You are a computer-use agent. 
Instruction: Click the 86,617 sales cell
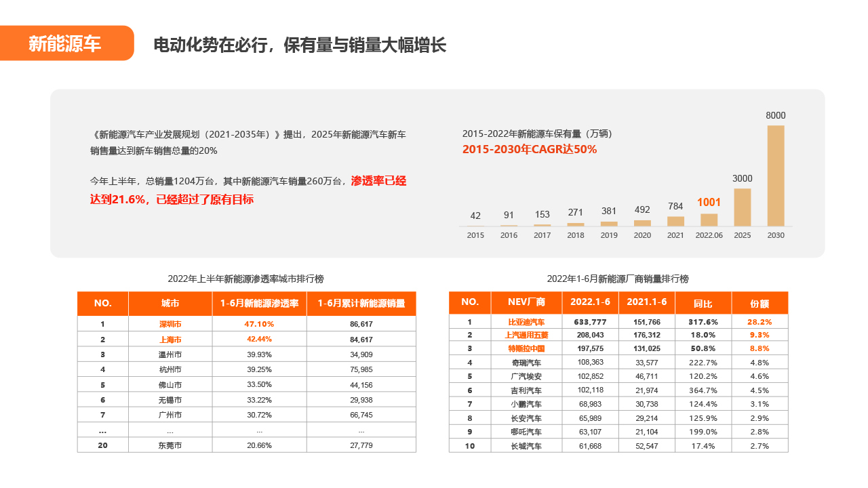coord(361,324)
